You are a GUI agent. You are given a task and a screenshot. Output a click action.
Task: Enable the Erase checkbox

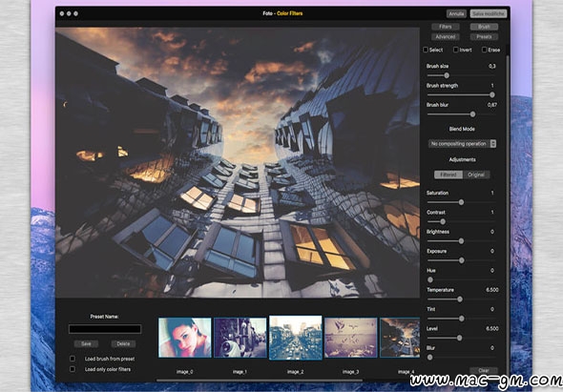(485, 50)
